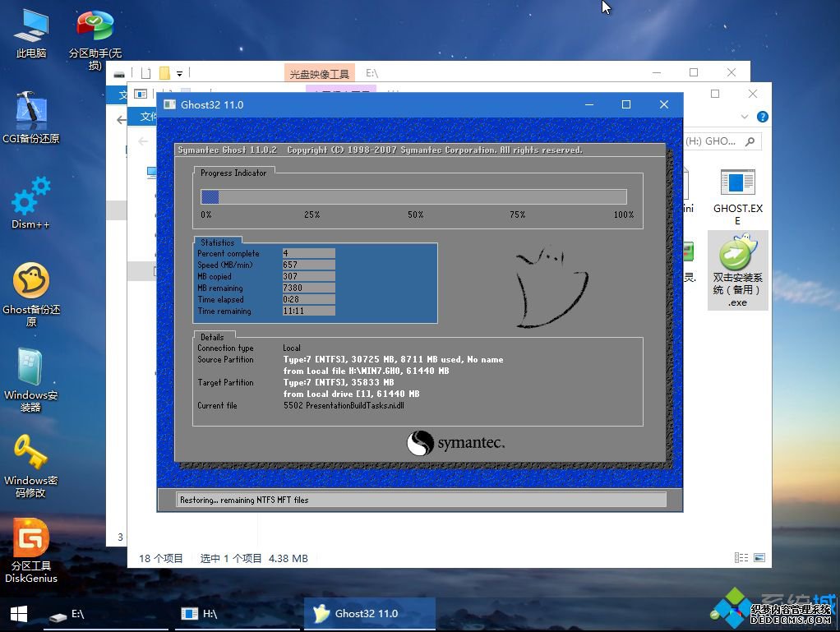Select the Ghost32 11.0 taskbar button

369,614
